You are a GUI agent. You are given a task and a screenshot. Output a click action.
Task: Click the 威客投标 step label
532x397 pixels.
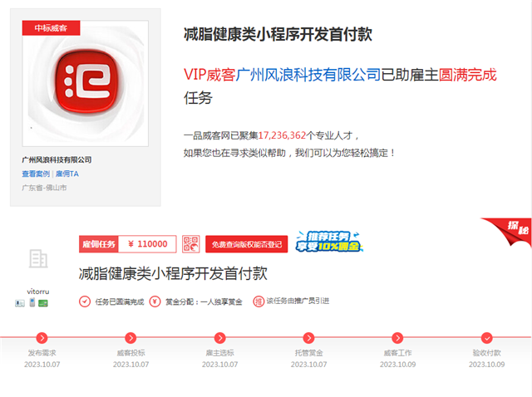[131, 353]
